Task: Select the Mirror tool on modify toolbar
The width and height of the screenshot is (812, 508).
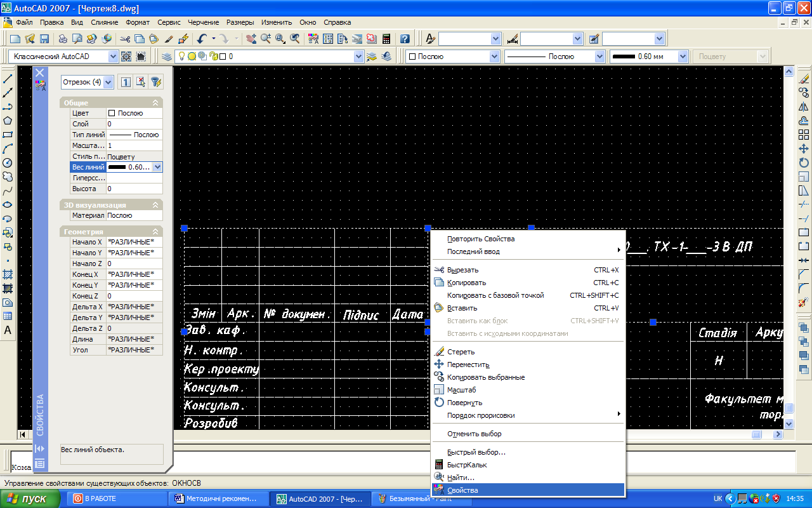Action: coord(804,107)
